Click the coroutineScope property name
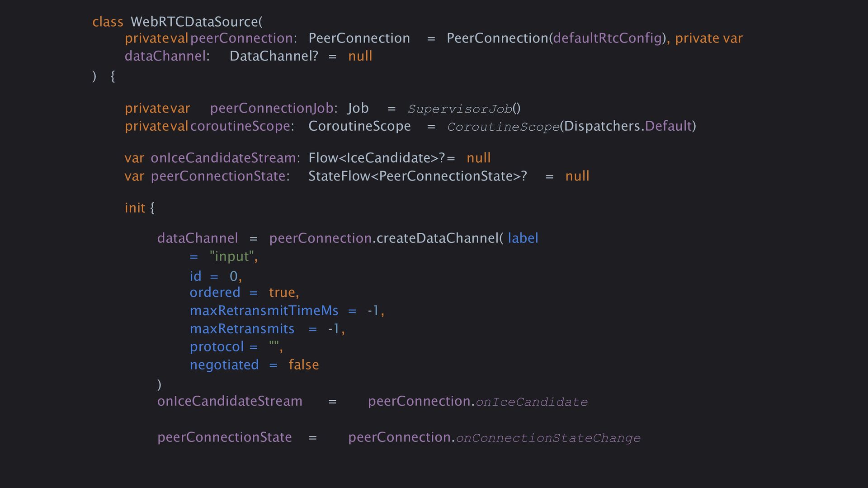 click(x=240, y=126)
